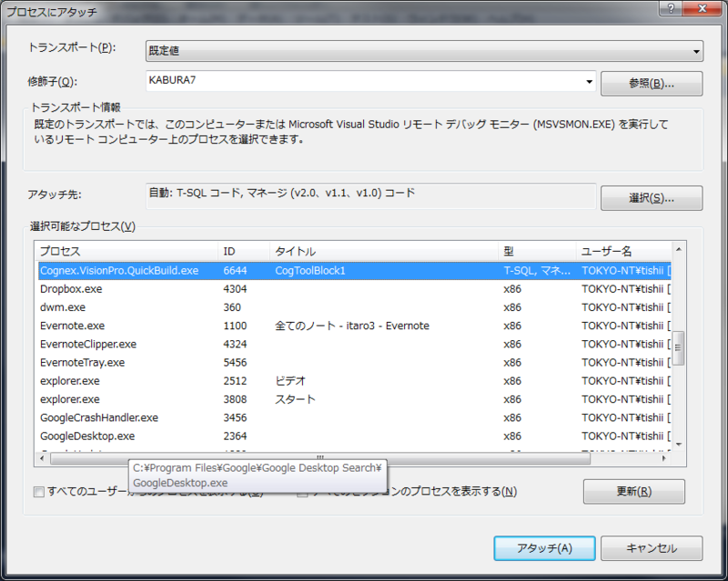728x581 pixels.
Task: Select the GoogleCrashHandler.exe process
Action: [x=182, y=417]
